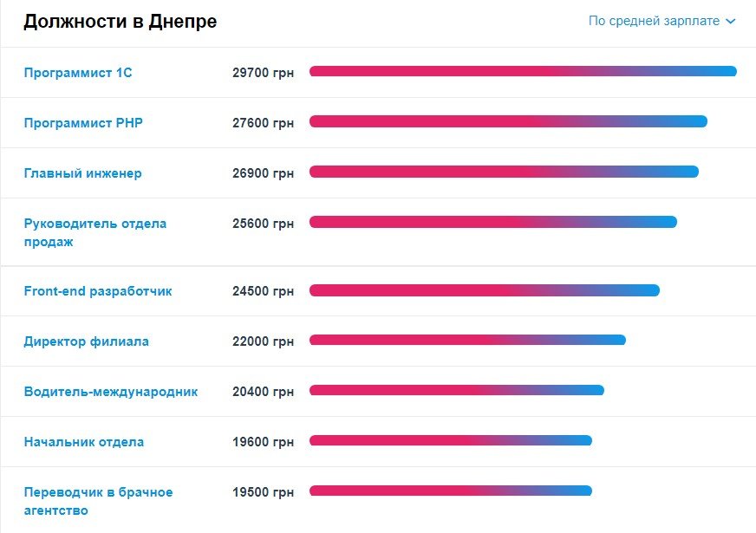Image resolution: width=756 pixels, height=533 pixels.
Task: Click the Главный инженер salary bar
Action: click(504, 172)
